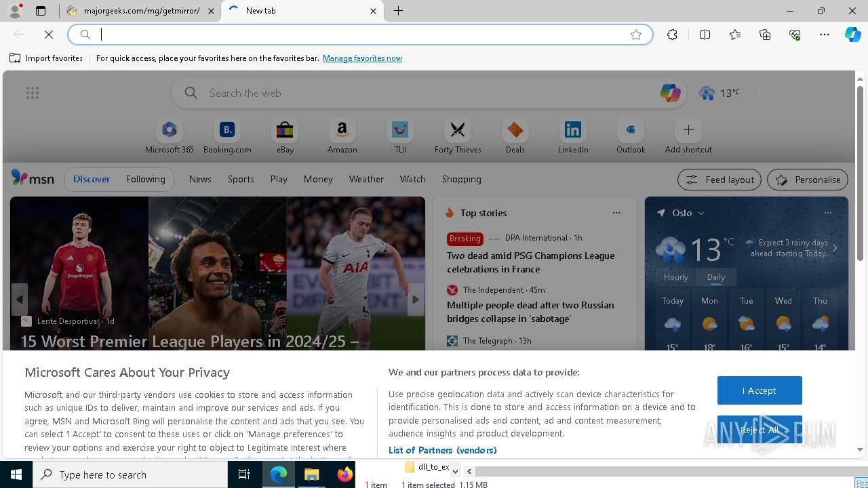The image size is (868, 488).
Task: Open the Shopping tab
Action: click(x=462, y=179)
